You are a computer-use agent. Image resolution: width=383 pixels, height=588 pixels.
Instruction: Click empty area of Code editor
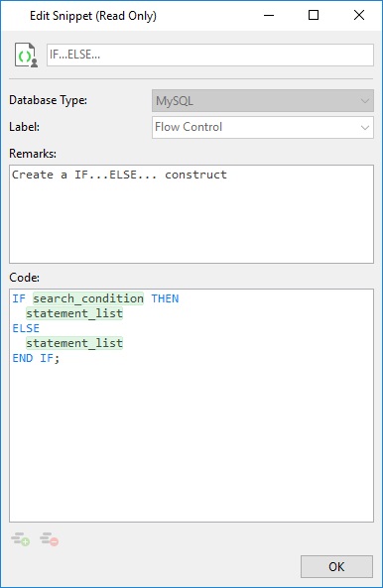pyautogui.click(x=191, y=442)
